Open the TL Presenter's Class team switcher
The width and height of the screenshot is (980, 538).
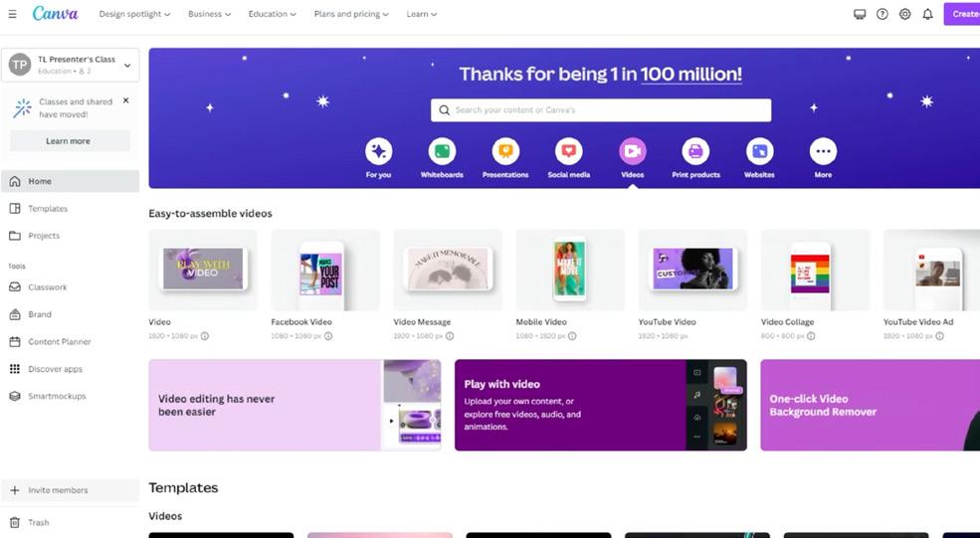(70, 65)
